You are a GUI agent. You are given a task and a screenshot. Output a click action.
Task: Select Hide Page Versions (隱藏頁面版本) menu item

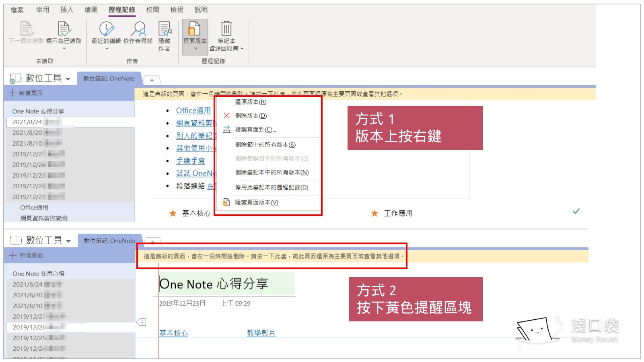(x=256, y=202)
